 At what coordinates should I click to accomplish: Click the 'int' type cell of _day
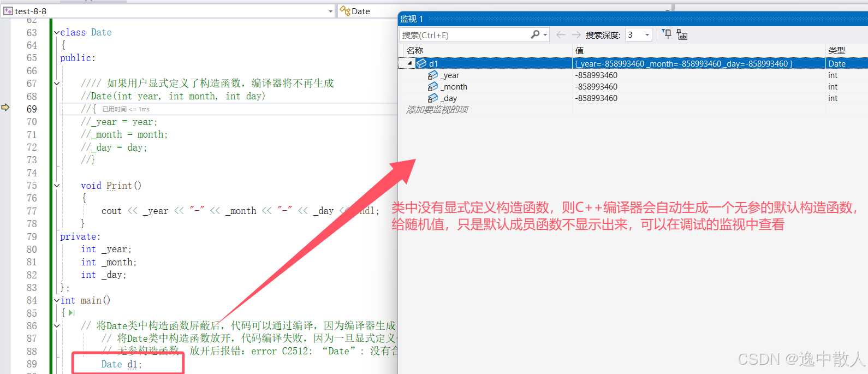pos(847,98)
